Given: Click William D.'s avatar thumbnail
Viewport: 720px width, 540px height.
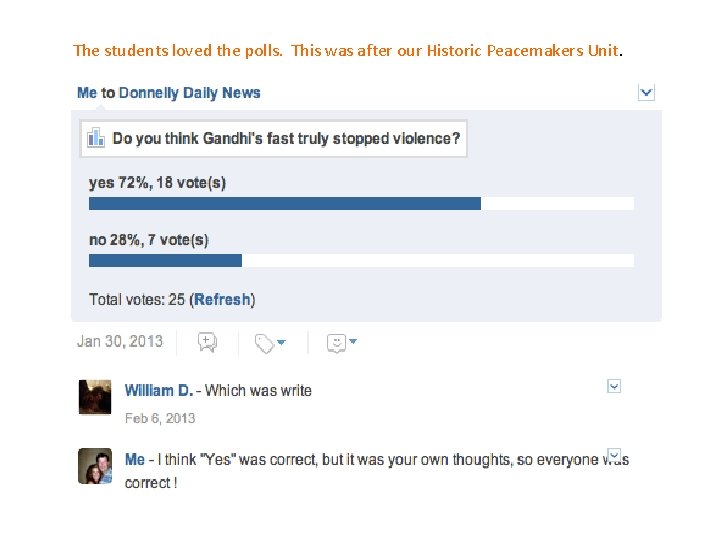Looking at the screenshot, I should click(x=95, y=397).
